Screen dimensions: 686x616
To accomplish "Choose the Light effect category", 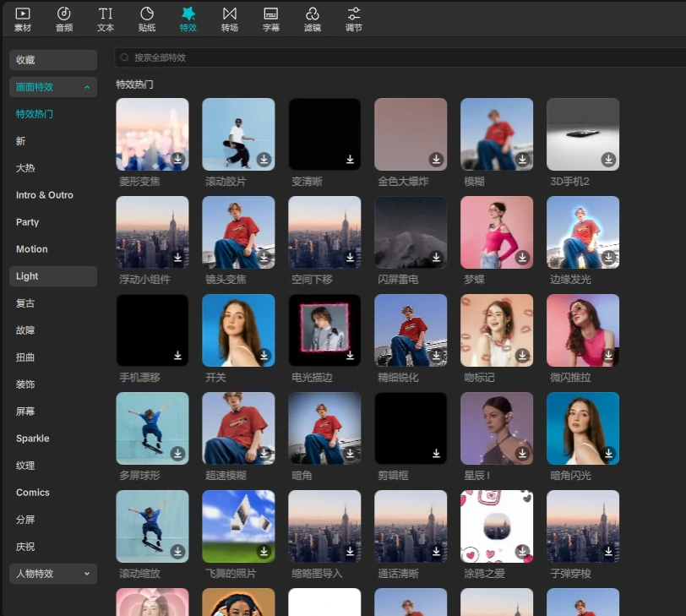I will pos(53,276).
